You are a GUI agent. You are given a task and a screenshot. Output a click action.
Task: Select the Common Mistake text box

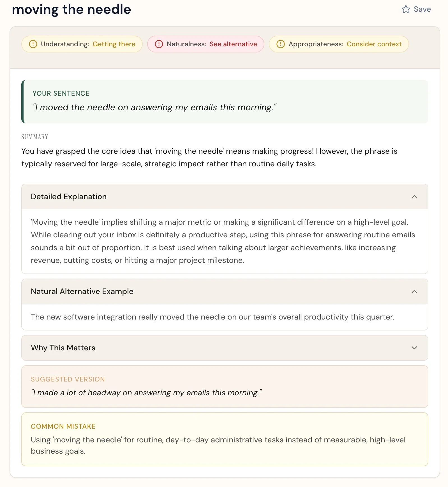coord(224,439)
